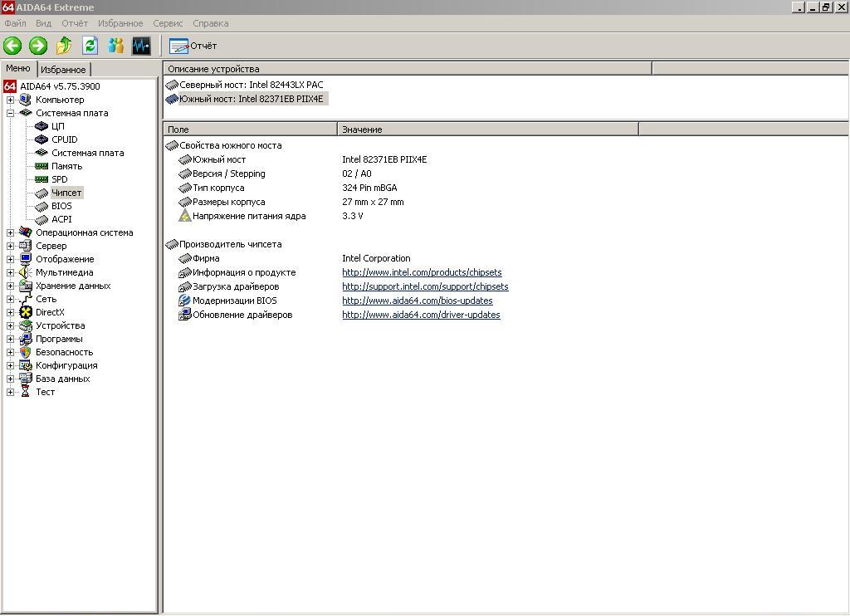The image size is (850, 616).
Task: Open the Файл menu
Action: pyautogui.click(x=15, y=23)
